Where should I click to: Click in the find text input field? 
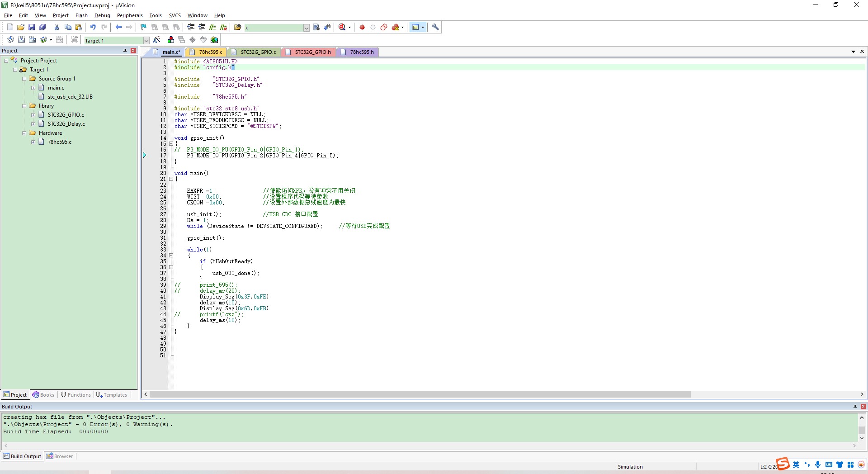(274, 28)
